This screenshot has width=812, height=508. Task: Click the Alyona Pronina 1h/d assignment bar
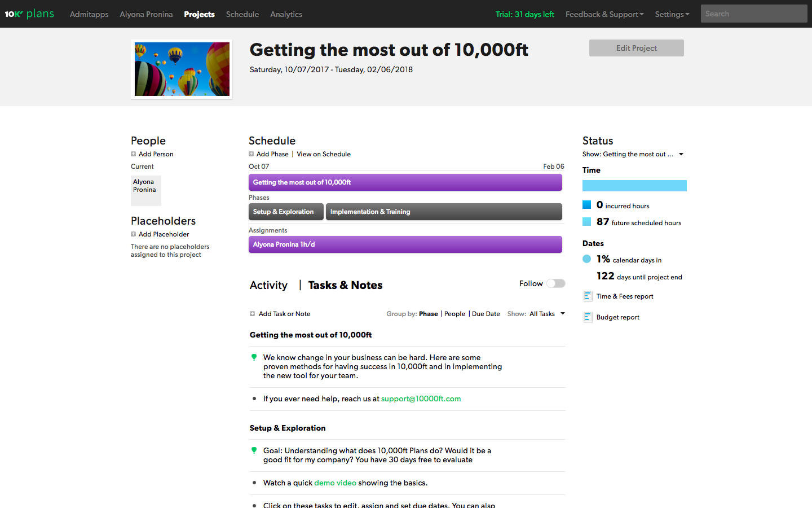tap(405, 244)
